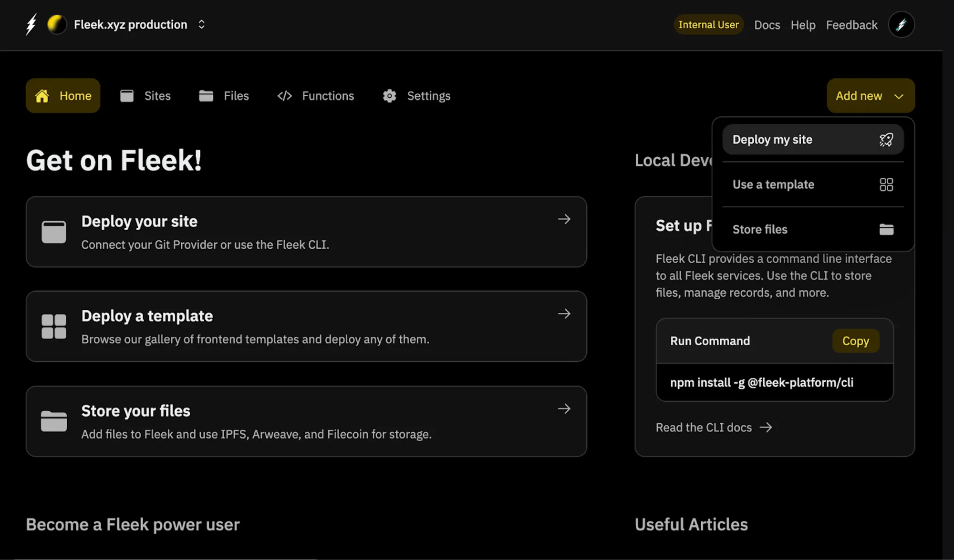Screen dimensions: 954x560
Task: Collapse the Add new dropdown
Action: pyautogui.click(x=870, y=96)
